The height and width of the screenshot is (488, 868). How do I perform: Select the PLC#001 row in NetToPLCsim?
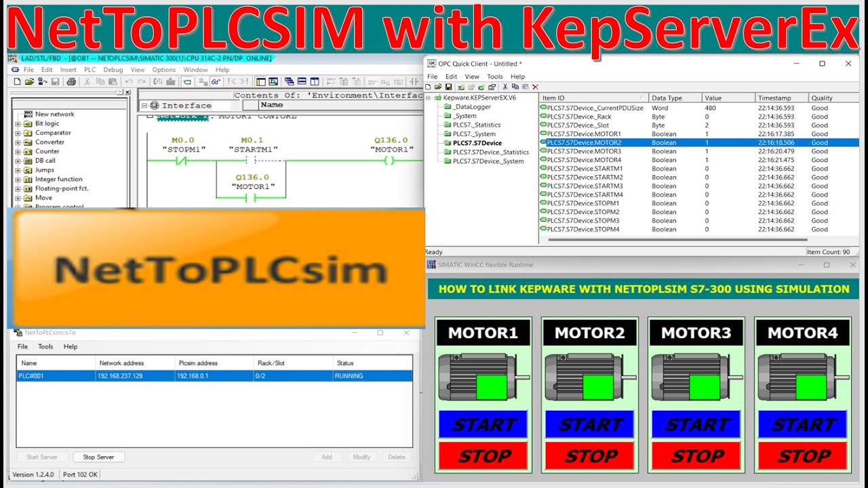pos(214,375)
